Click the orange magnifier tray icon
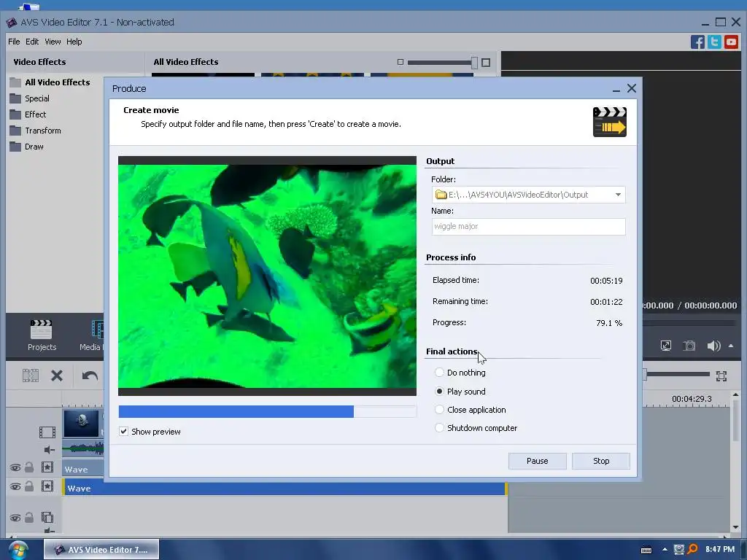This screenshot has height=560, width=747. point(693,549)
